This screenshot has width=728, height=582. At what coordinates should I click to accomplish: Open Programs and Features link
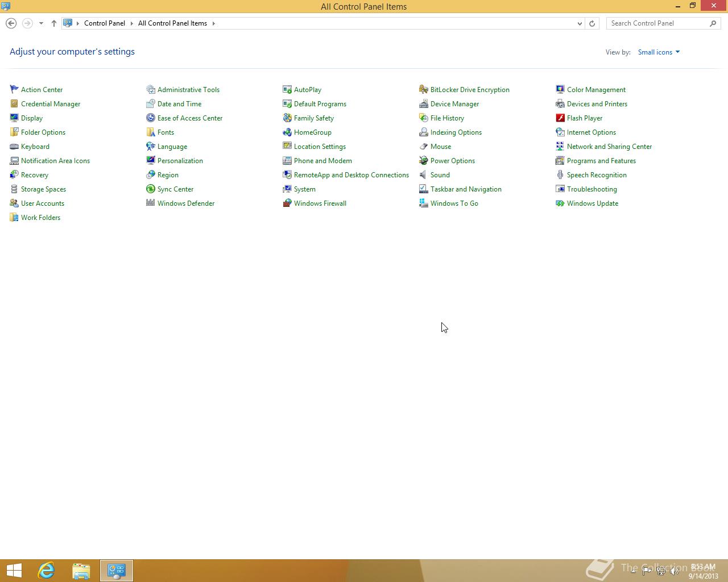point(601,161)
